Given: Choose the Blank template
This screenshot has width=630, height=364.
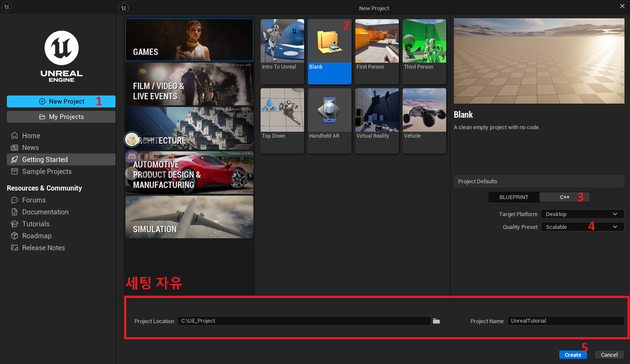Looking at the screenshot, I should (330, 52).
